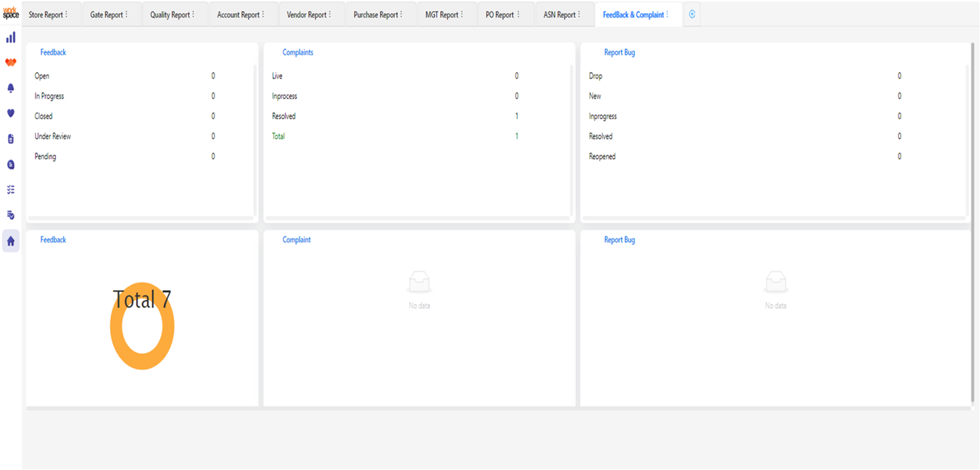This screenshot has width=980, height=470.
Task: Open notifications via the bell icon
Action: click(10, 88)
